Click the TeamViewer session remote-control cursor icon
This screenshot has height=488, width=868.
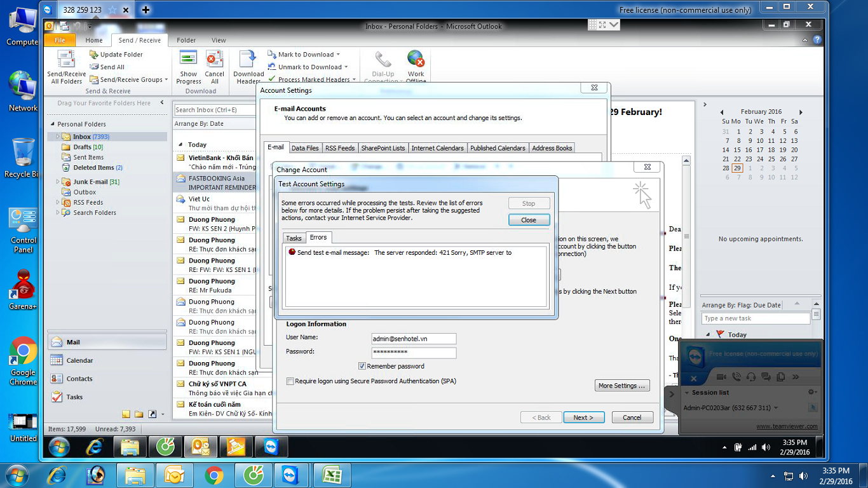pos(813,408)
